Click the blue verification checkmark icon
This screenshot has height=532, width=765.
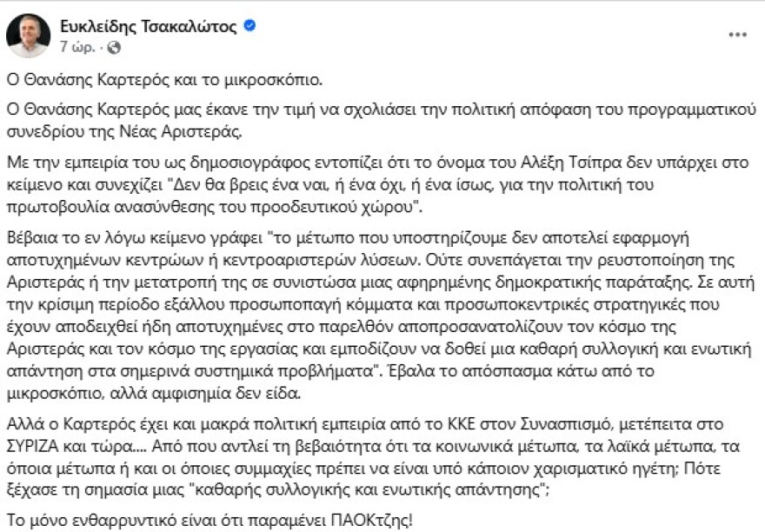pyautogui.click(x=251, y=25)
